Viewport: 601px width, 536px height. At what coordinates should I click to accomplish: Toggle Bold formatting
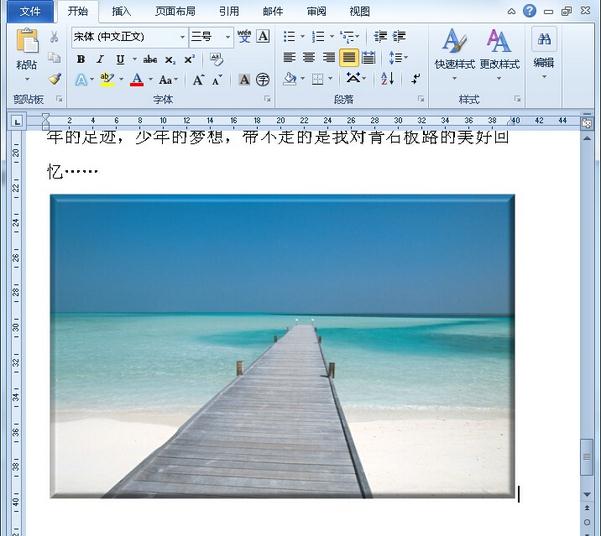click(81, 59)
